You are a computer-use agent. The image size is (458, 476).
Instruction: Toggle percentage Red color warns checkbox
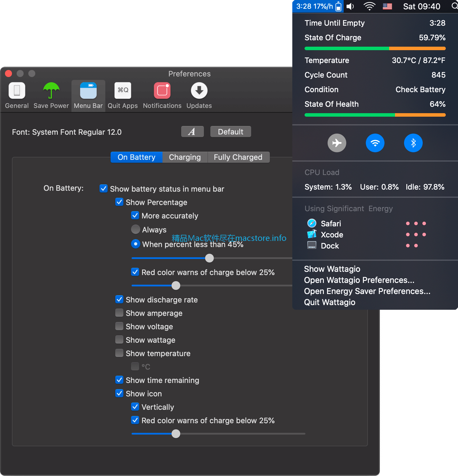(x=135, y=272)
